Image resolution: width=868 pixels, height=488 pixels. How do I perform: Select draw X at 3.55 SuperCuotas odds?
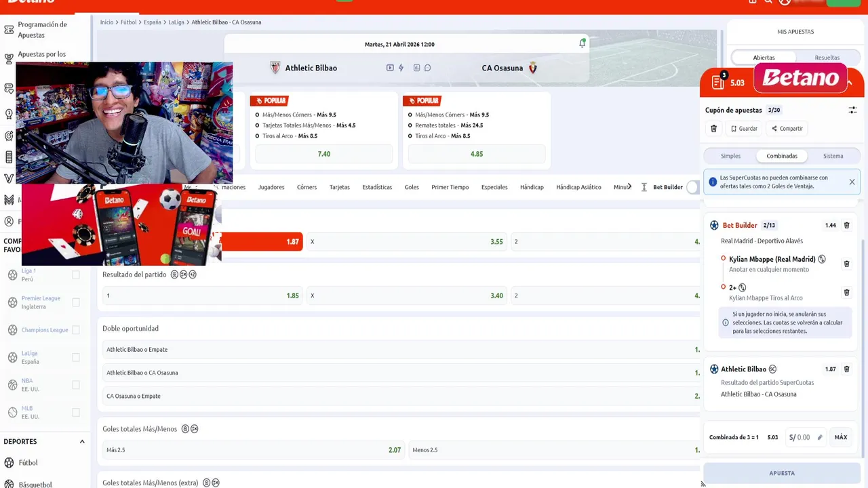click(407, 241)
